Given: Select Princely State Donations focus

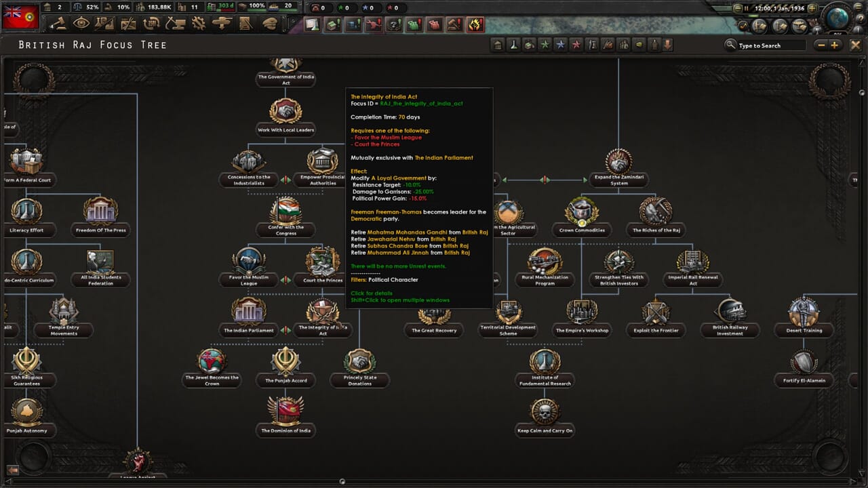Looking at the screenshot, I should point(359,367).
